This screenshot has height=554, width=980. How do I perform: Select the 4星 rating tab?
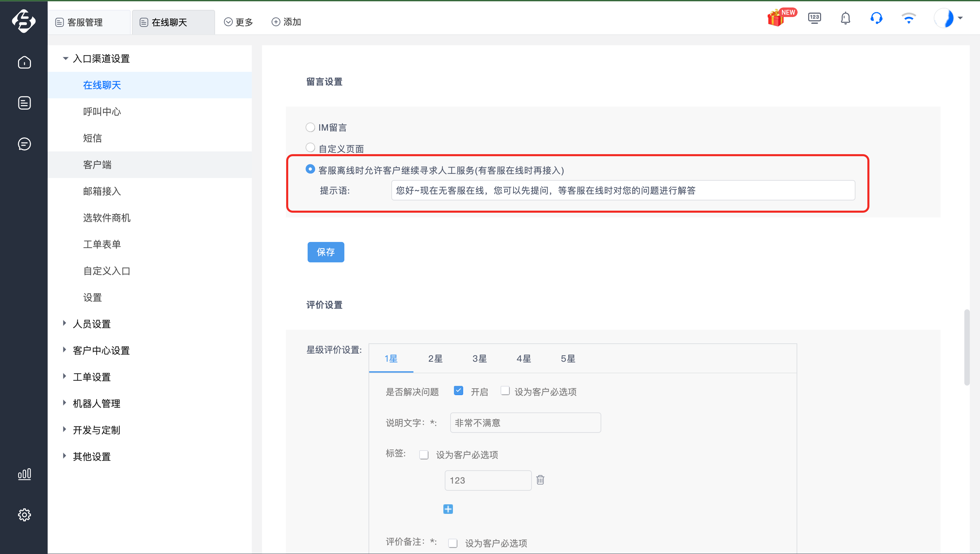pos(523,358)
